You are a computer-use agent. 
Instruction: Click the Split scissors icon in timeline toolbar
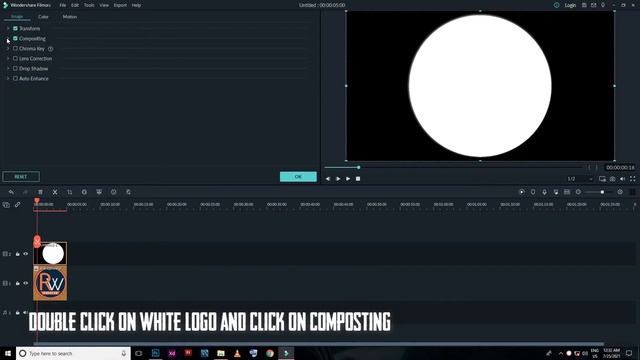[x=55, y=192]
